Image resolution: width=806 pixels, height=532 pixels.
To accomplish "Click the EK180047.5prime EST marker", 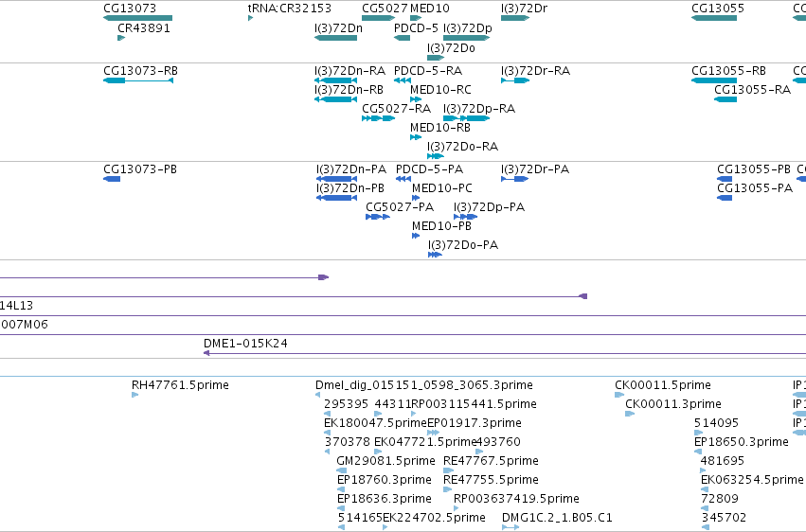I will (327, 433).
